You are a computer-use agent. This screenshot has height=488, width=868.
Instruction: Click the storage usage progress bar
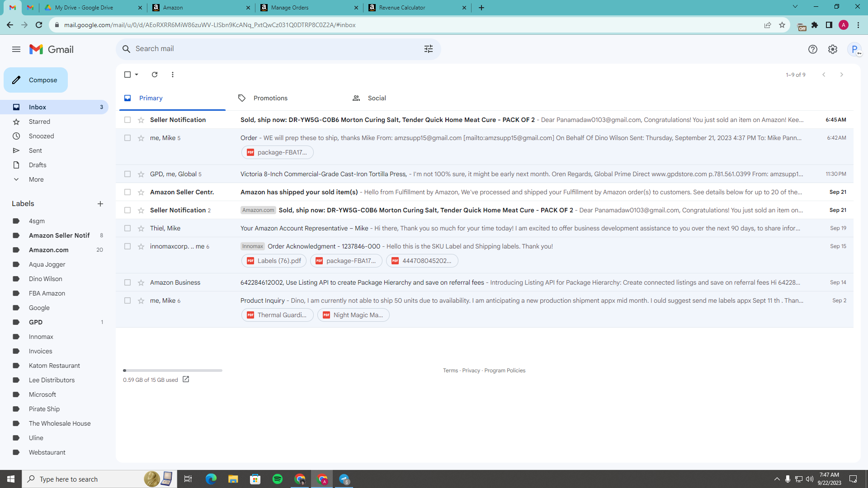point(173,371)
